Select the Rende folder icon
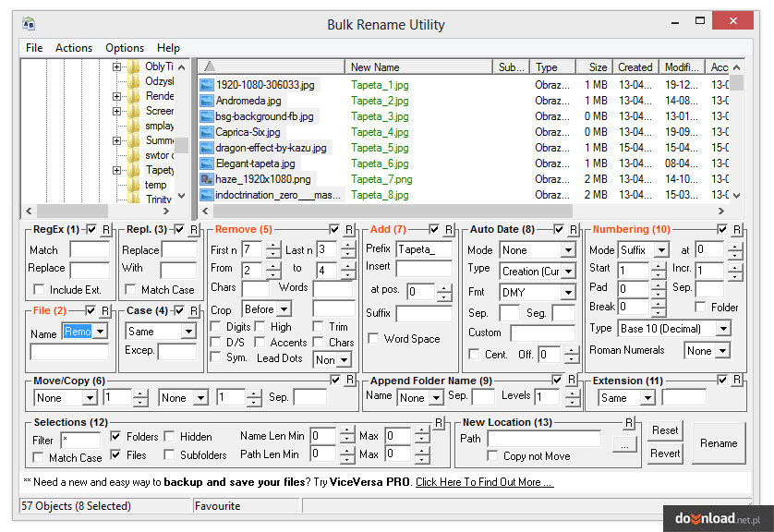Screen dimensions: 774x532 point(133,96)
